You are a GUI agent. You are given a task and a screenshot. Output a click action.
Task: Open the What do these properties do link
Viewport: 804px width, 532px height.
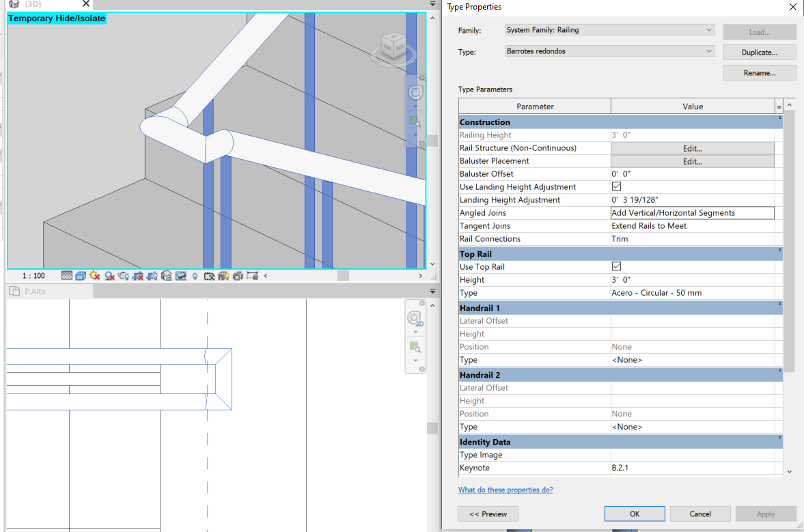click(x=505, y=490)
